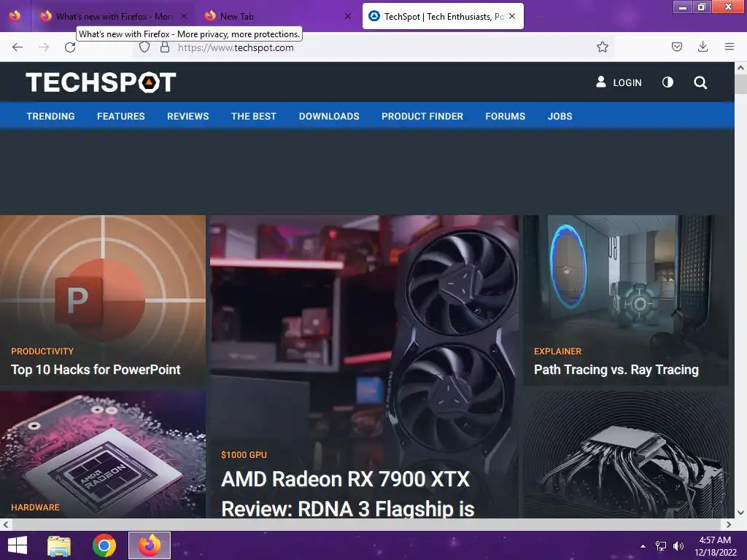The image size is (747, 560).
Task: Open TechSpot site search
Action: (x=700, y=83)
